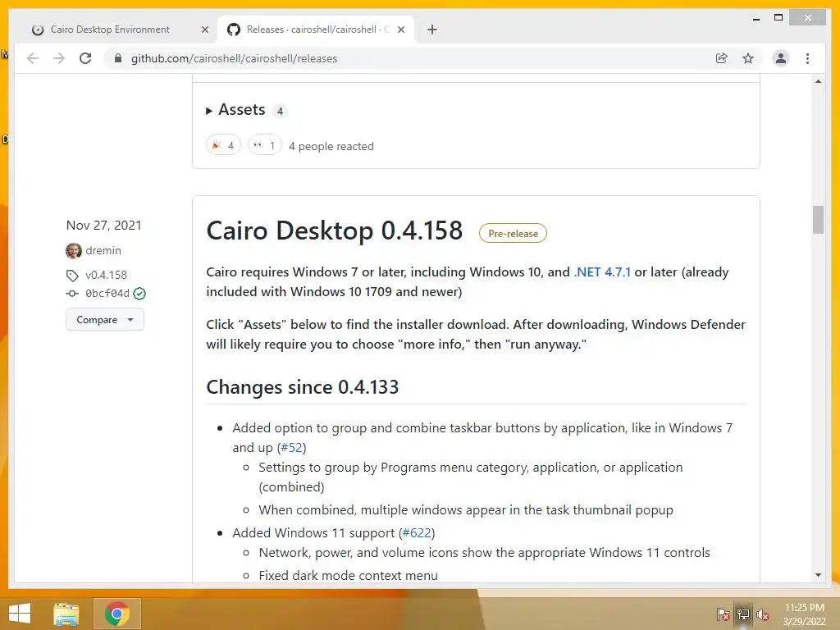840x630 pixels.
Task: Open dremin's profile link
Action: tap(103, 250)
